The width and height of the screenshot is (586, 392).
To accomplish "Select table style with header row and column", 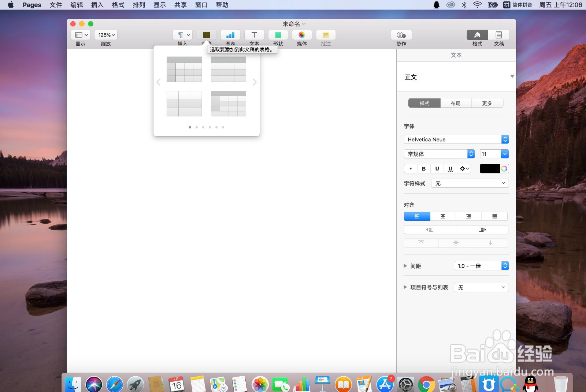I will click(x=184, y=69).
